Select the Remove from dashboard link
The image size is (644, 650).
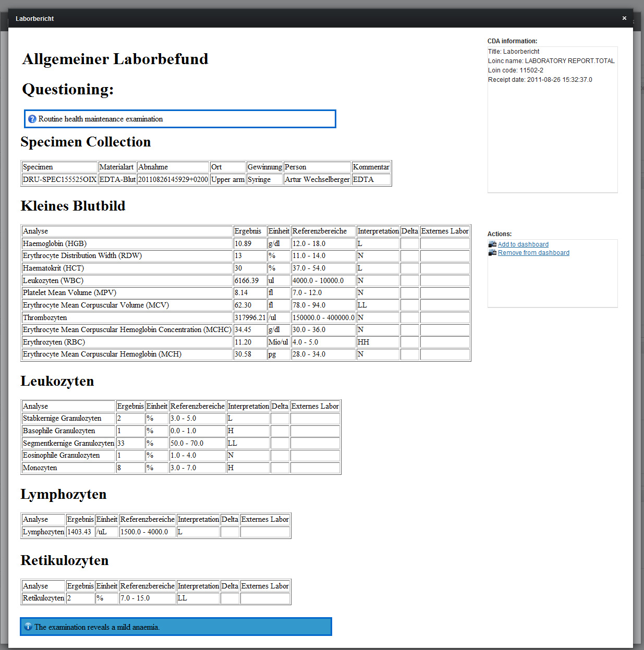coord(533,253)
